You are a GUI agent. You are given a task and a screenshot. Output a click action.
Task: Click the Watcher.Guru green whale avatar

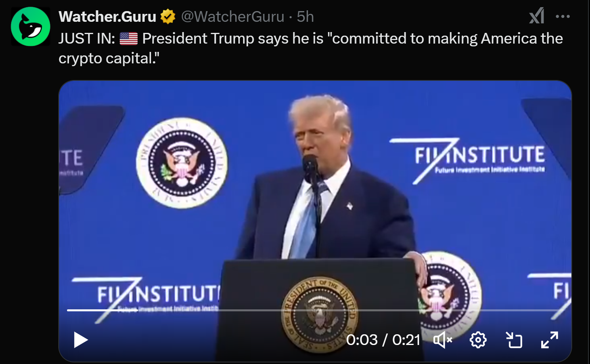click(31, 27)
